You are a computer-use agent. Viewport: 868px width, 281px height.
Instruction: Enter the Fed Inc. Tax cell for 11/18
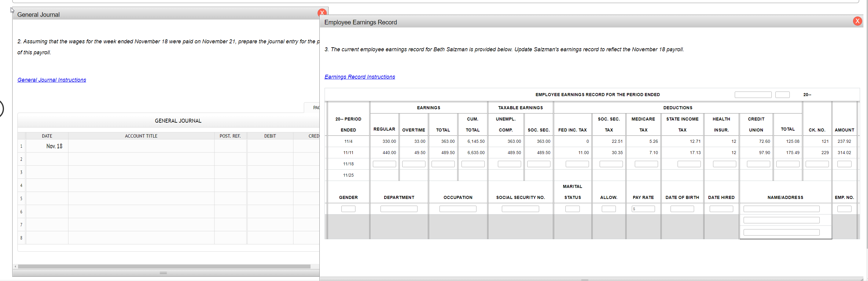(x=577, y=164)
